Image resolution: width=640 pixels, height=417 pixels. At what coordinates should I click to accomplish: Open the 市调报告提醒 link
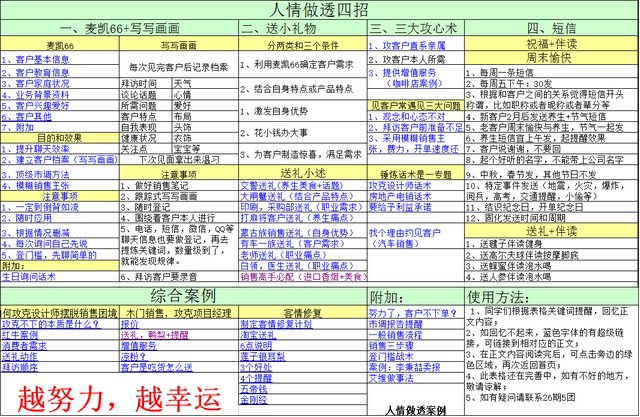pos(396,324)
